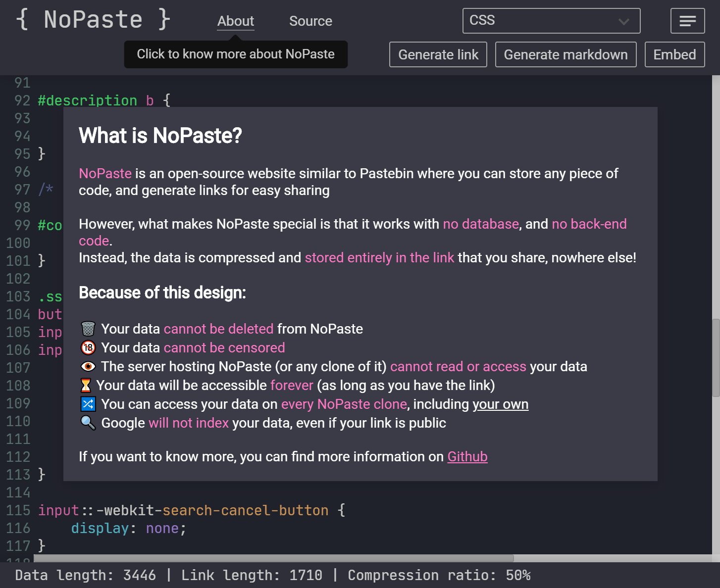The image size is (720, 588).
Task: Click the dropdown chevron next to CSS
Action: coord(623,21)
